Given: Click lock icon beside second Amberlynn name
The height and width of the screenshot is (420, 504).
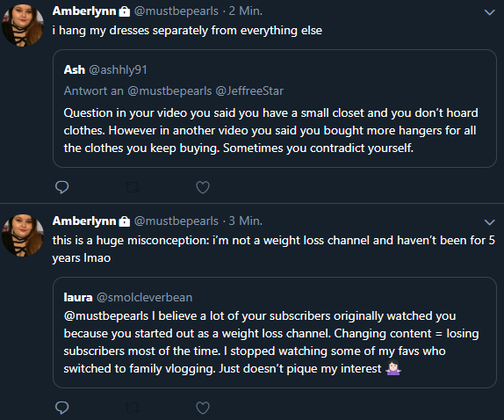Looking at the screenshot, I should coord(125,221).
